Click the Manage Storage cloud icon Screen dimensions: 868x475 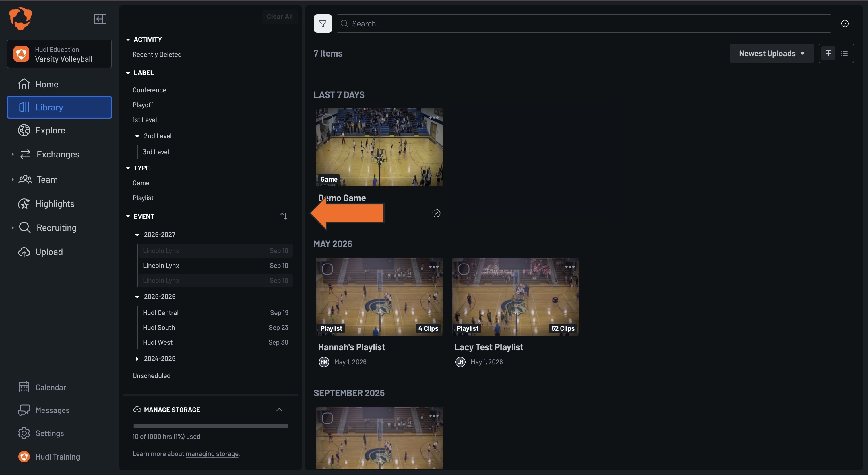[x=137, y=409]
